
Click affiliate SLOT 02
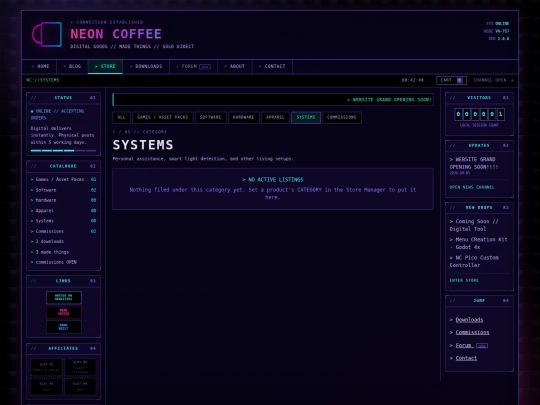point(80,367)
